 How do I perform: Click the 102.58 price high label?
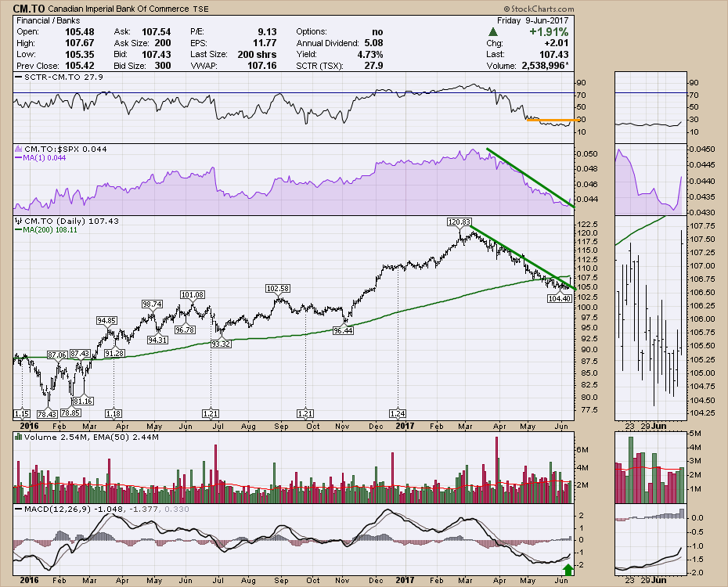tap(278, 289)
